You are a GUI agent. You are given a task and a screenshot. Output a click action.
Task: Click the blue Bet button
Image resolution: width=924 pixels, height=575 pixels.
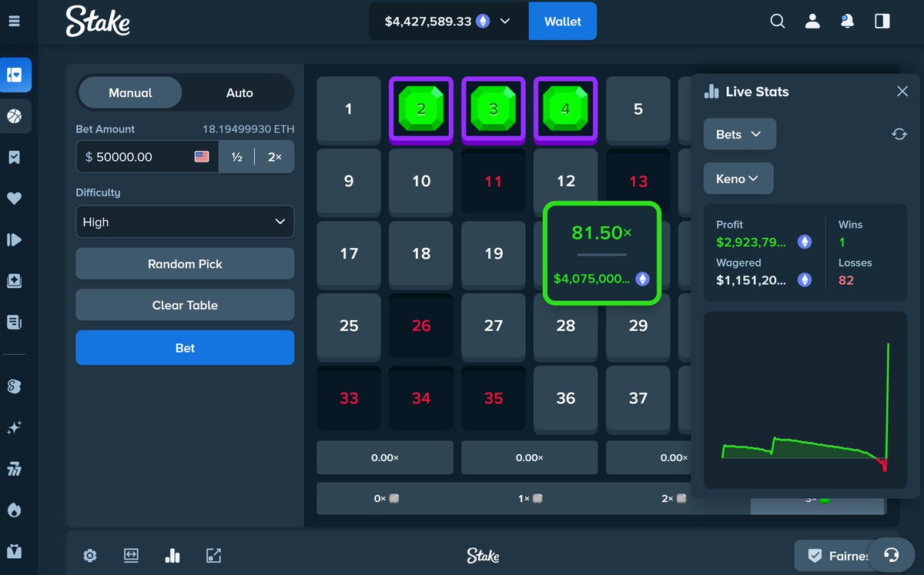pyautogui.click(x=185, y=348)
